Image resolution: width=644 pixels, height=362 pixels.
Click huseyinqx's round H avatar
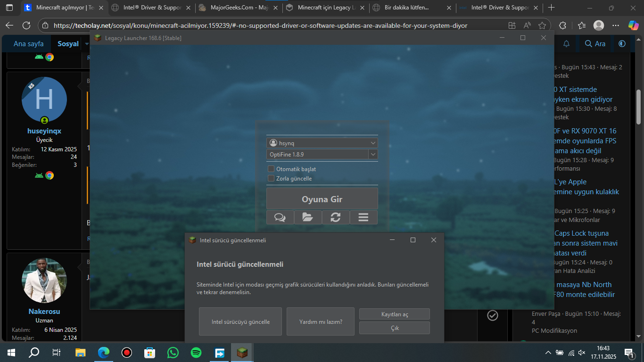pyautogui.click(x=44, y=99)
